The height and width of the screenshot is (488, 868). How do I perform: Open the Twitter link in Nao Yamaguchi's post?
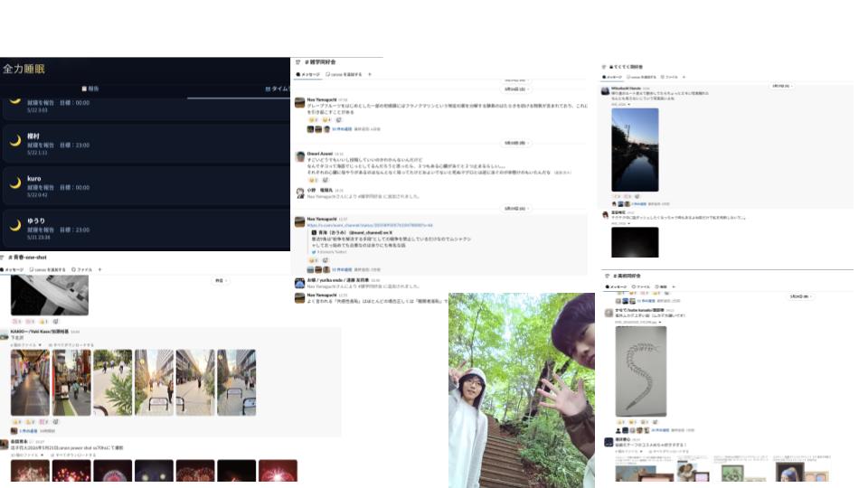pos(370,225)
